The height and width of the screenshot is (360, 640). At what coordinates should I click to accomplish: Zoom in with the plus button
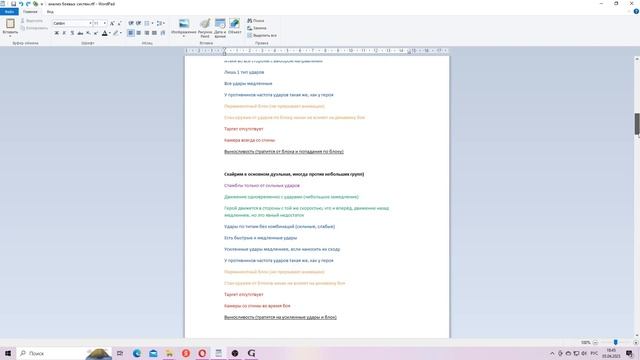(636, 342)
